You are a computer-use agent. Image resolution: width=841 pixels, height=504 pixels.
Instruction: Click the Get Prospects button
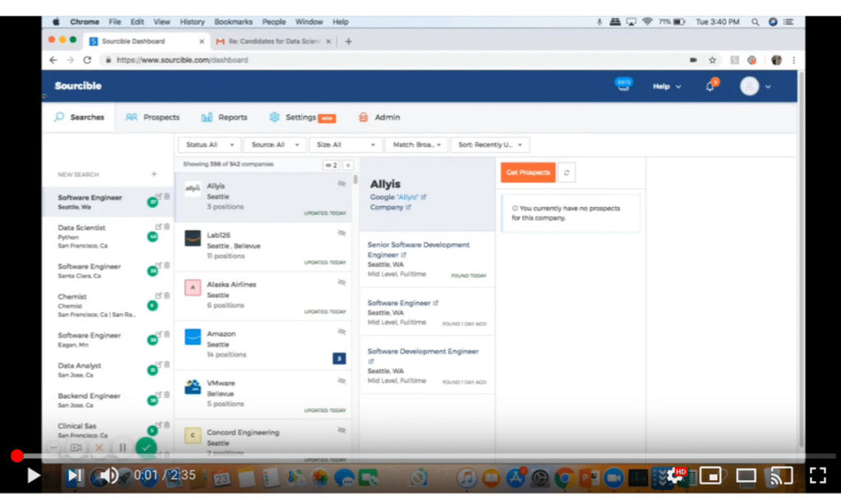pyautogui.click(x=528, y=172)
